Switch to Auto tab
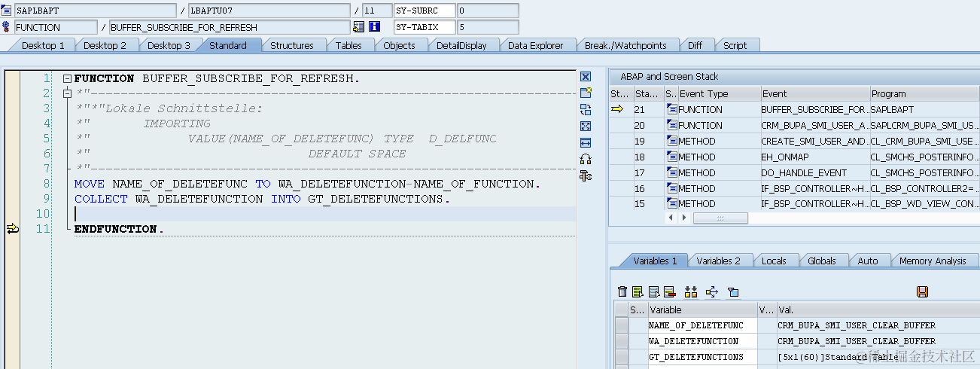 click(867, 261)
